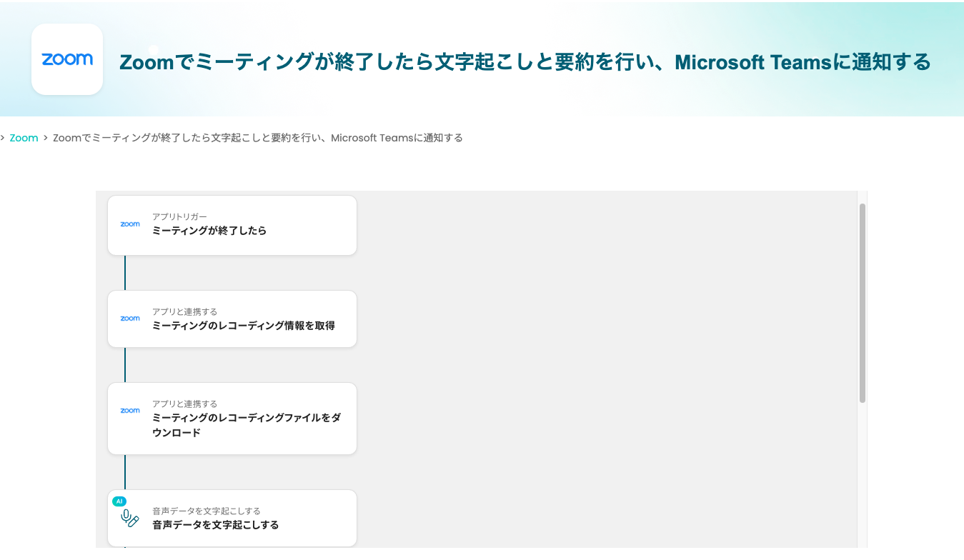
Task: Click the Zoom icon on the レコーディングファイルをダウンロード card
Action: coord(130,411)
